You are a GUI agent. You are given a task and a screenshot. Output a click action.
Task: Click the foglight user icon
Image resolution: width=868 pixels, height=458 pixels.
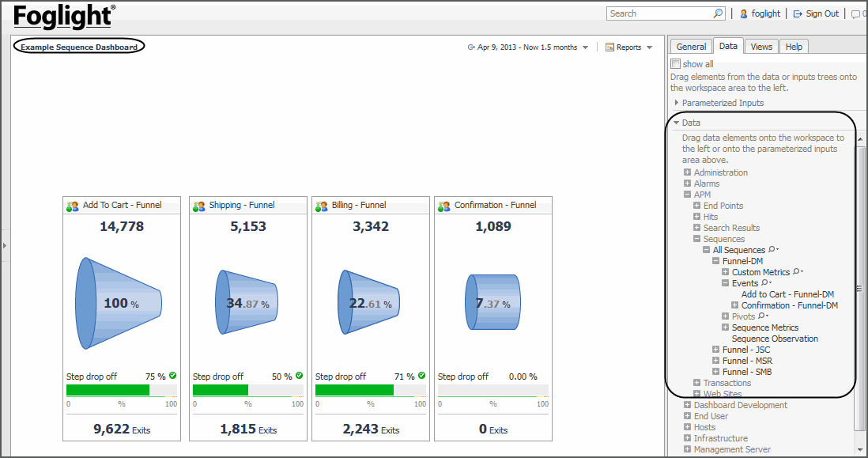point(744,14)
